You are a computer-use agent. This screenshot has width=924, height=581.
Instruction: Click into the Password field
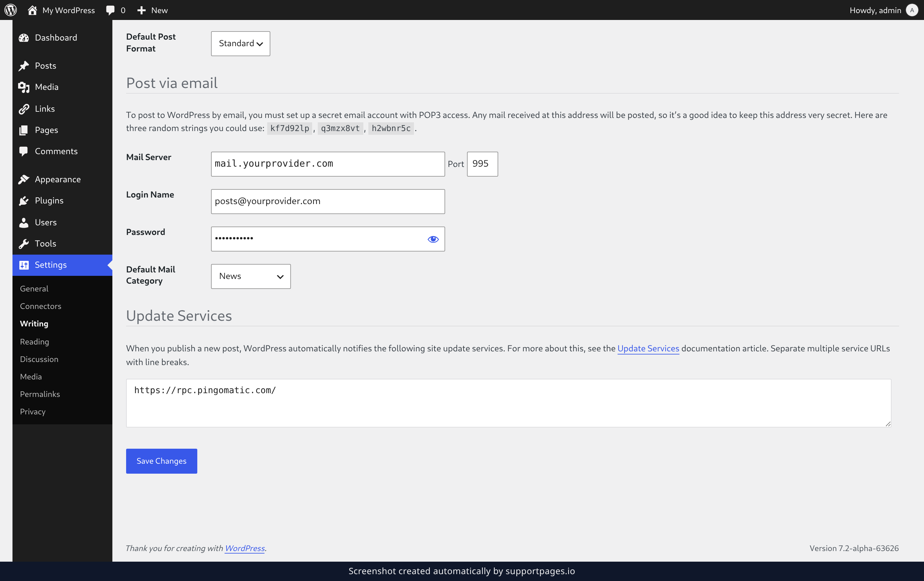point(328,239)
